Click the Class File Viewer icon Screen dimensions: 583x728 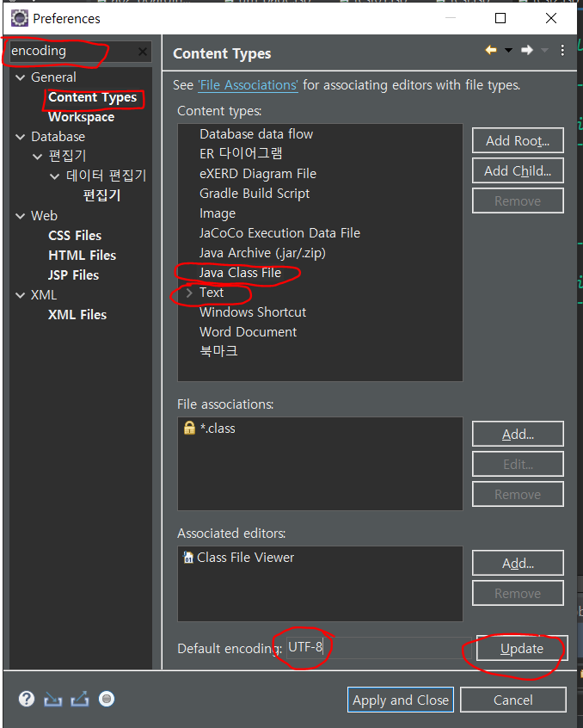(188, 557)
